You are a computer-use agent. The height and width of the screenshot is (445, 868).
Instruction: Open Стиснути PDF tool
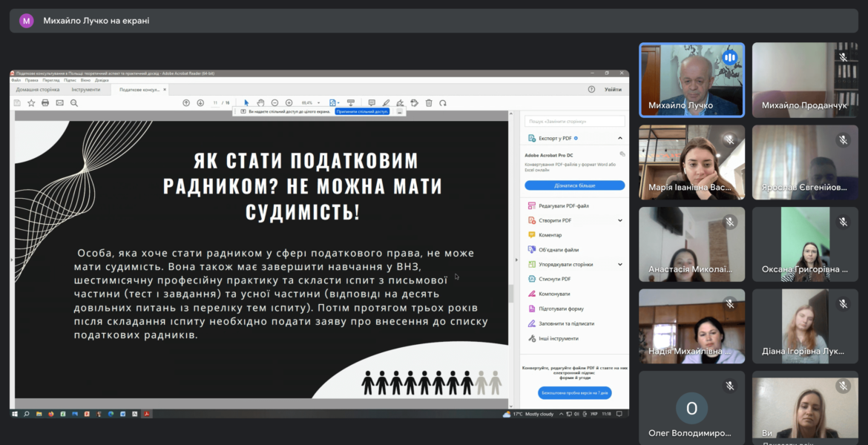tap(549, 279)
